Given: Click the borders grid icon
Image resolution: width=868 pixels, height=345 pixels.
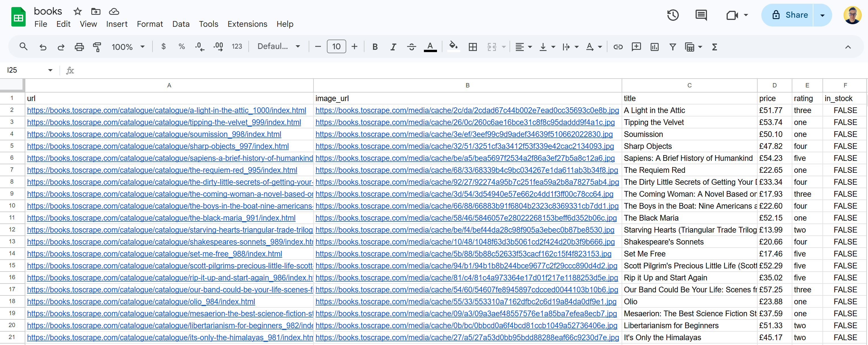Looking at the screenshot, I should pyautogui.click(x=473, y=47).
